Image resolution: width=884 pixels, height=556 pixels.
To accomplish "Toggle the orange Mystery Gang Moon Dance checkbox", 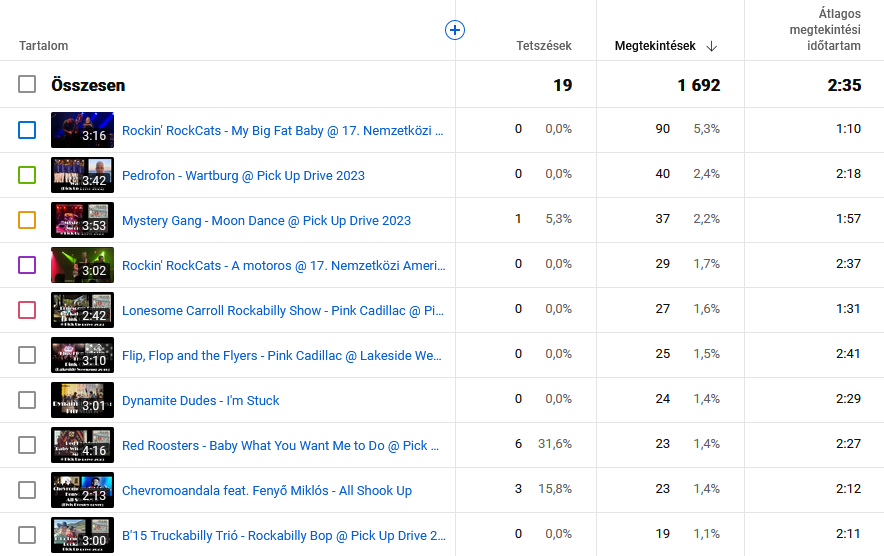I will point(27,220).
